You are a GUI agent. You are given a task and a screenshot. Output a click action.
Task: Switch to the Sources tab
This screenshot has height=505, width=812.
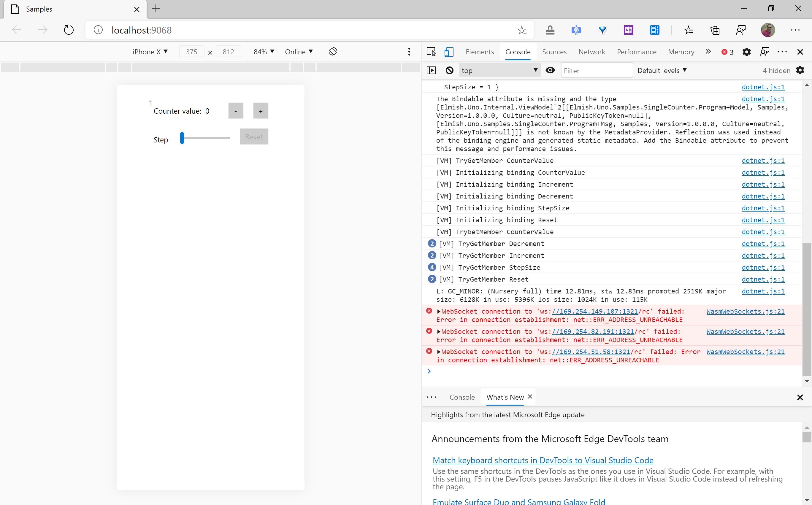click(554, 52)
